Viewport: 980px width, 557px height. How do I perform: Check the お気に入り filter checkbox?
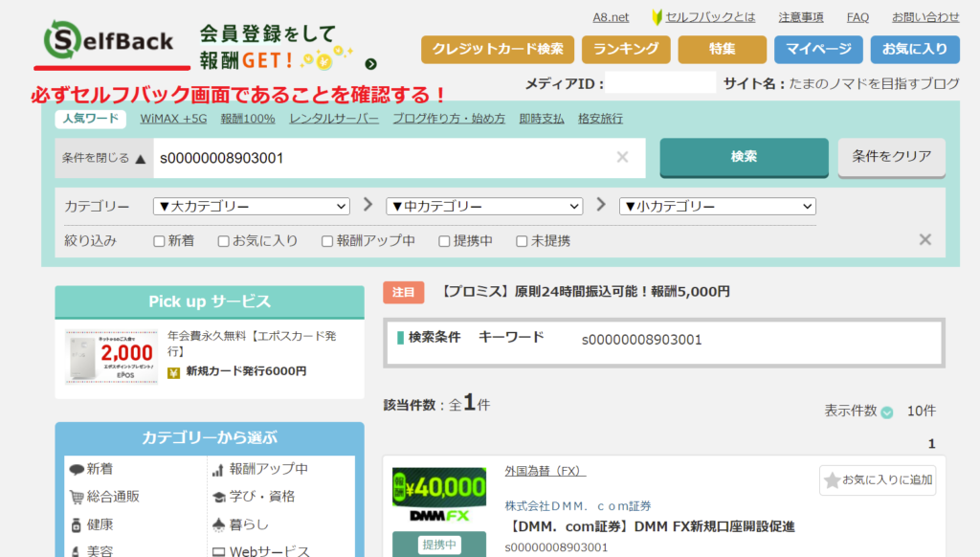(x=223, y=241)
